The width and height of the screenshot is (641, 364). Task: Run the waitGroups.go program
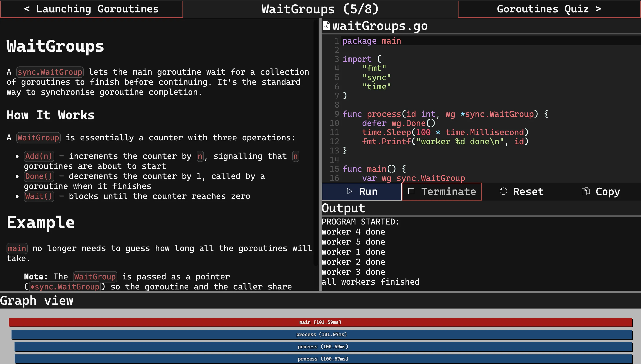pos(362,192)
